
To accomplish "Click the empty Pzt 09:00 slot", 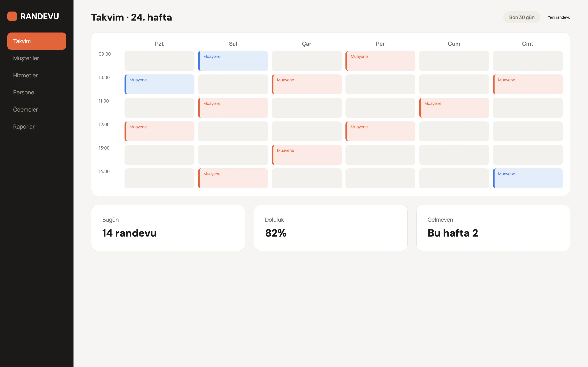I will point(159,61).
